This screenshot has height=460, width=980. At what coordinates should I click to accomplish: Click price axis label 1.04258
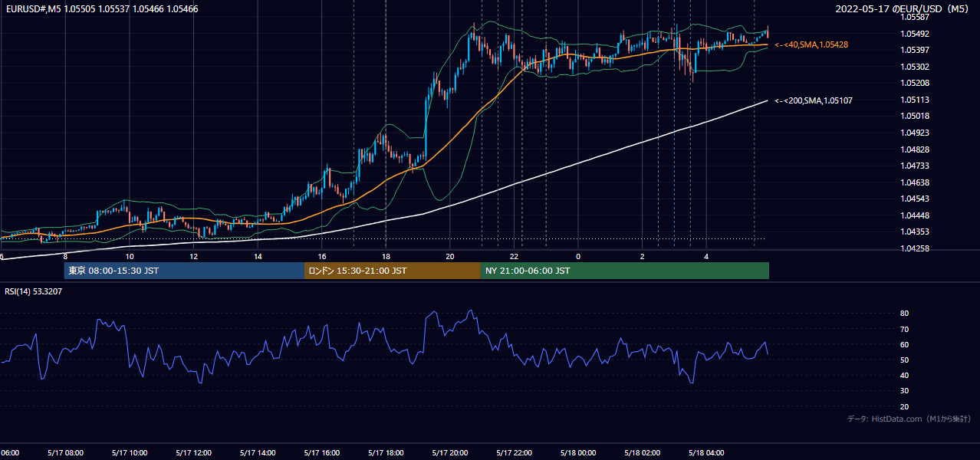[x=914, y=249]
